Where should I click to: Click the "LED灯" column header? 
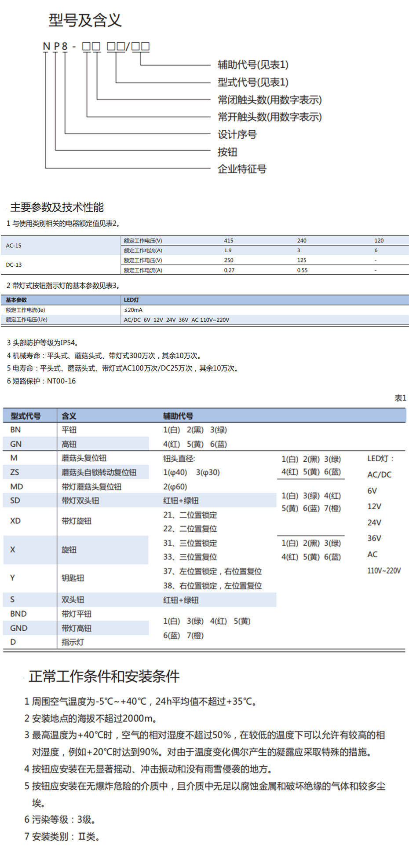(131, 300)
